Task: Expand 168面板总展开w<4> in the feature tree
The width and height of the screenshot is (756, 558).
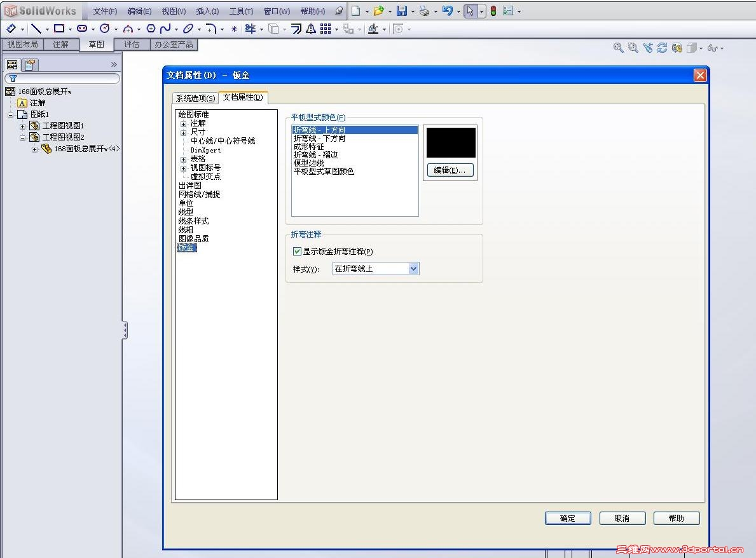Action: click(34, 149)
